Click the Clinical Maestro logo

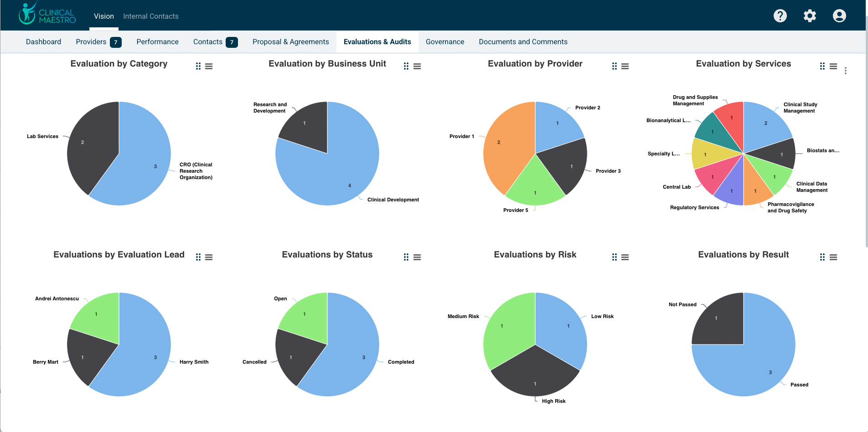coord(47,15)
